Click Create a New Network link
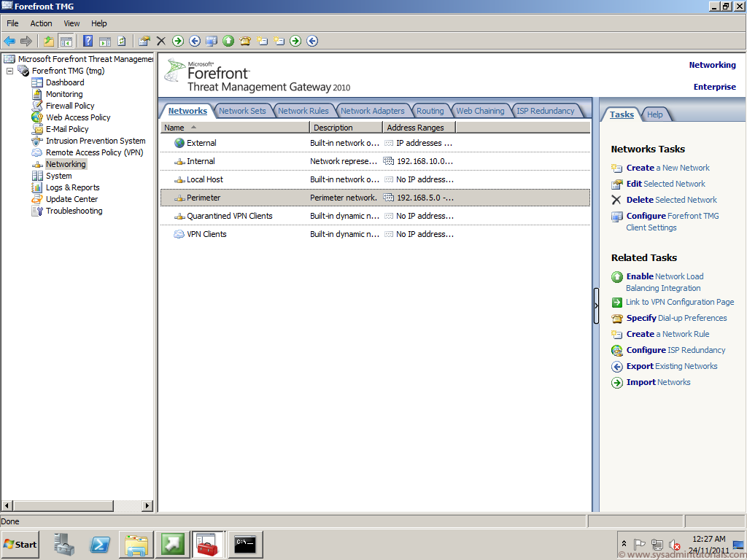Image resolution: width=747 pixels, height=560 pixels. tap(667, 168)
